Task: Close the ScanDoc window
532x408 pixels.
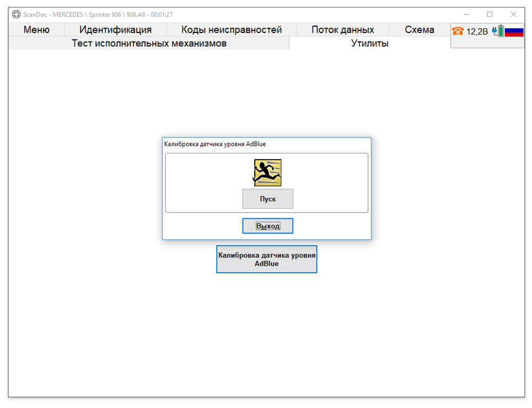Action: tap(513, 14)
